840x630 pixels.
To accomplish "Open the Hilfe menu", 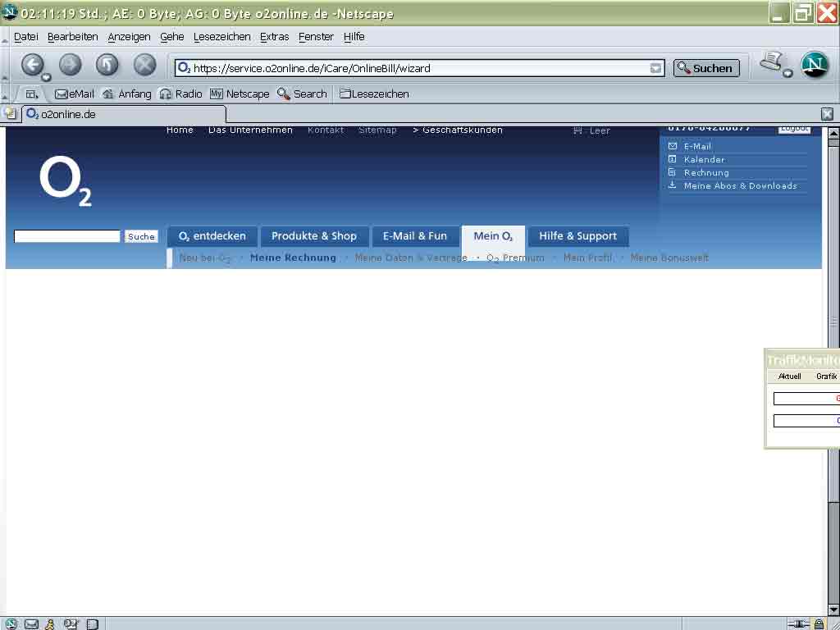I will point(354,36).
